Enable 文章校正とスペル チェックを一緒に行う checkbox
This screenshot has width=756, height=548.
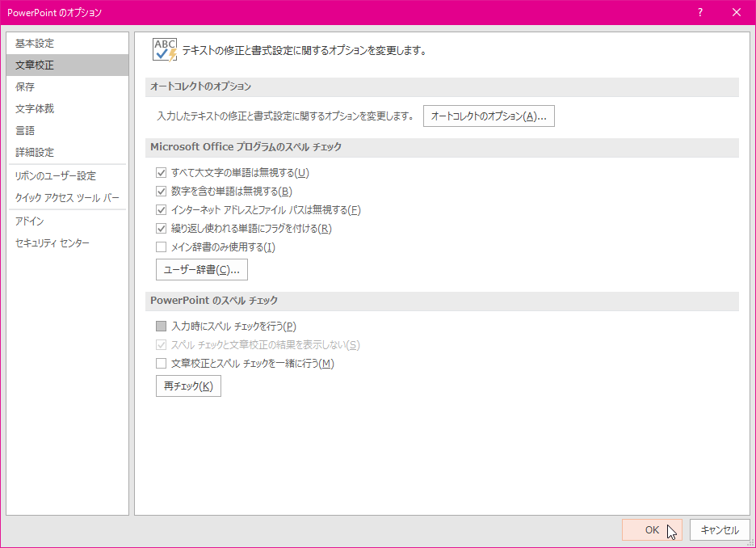[x=161, y=363]
